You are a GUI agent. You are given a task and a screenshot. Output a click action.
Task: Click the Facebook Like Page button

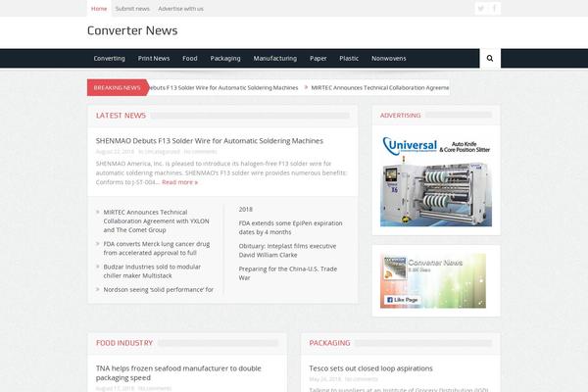(x=403, y=300)
